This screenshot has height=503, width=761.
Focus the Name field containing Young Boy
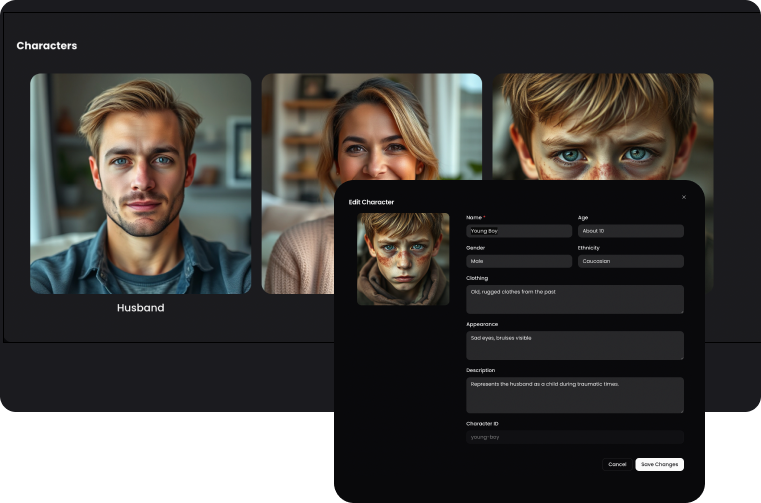518,231
